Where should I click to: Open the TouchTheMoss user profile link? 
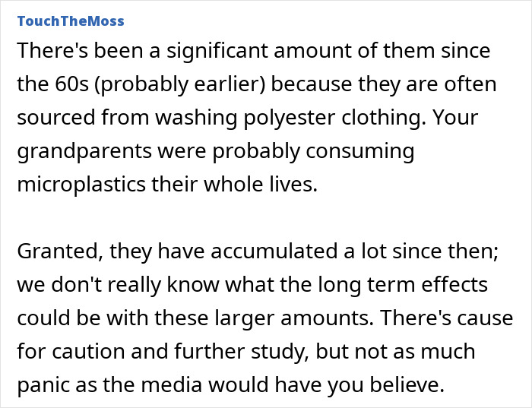[69, 21]
